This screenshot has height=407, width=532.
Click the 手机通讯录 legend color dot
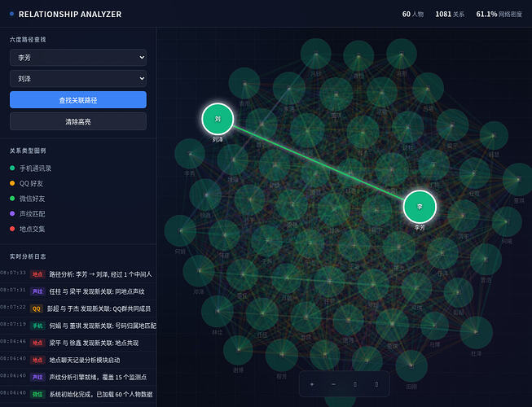click(12, 168)
